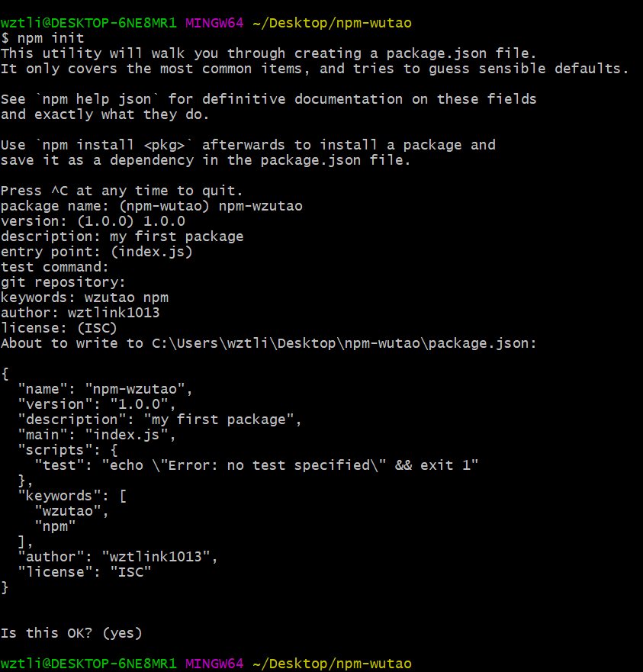Click the entry point (index.js) line
The width and height of the screenshot is (643, 672).
[97, 252]
